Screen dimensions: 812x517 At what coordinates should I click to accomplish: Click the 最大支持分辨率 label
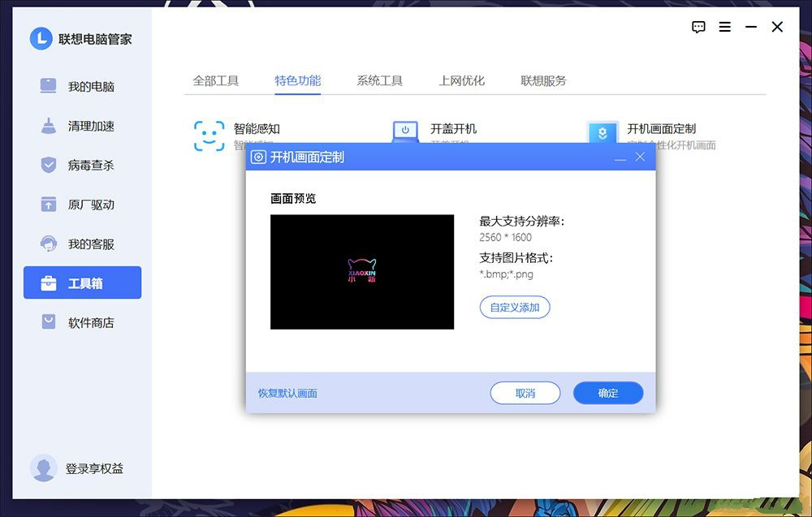tap(522, 221)
